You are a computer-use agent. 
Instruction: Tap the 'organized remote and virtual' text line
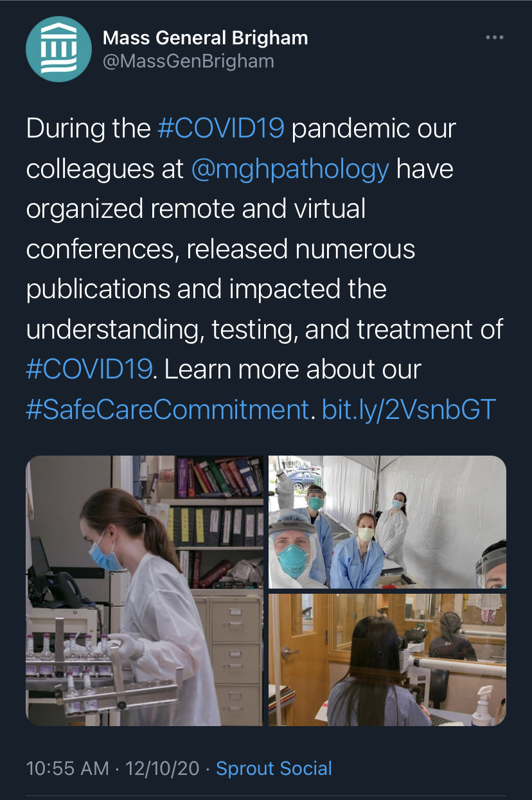coord(196,209)
